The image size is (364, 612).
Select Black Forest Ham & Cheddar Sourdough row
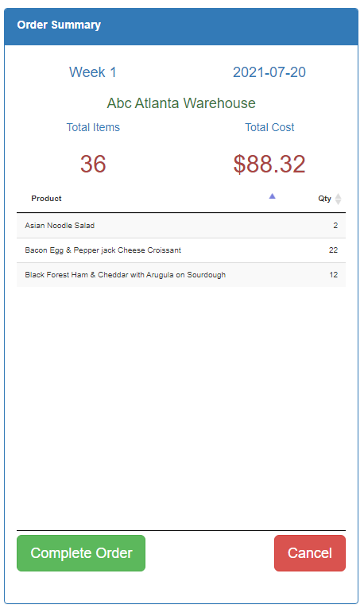[181, 275]
